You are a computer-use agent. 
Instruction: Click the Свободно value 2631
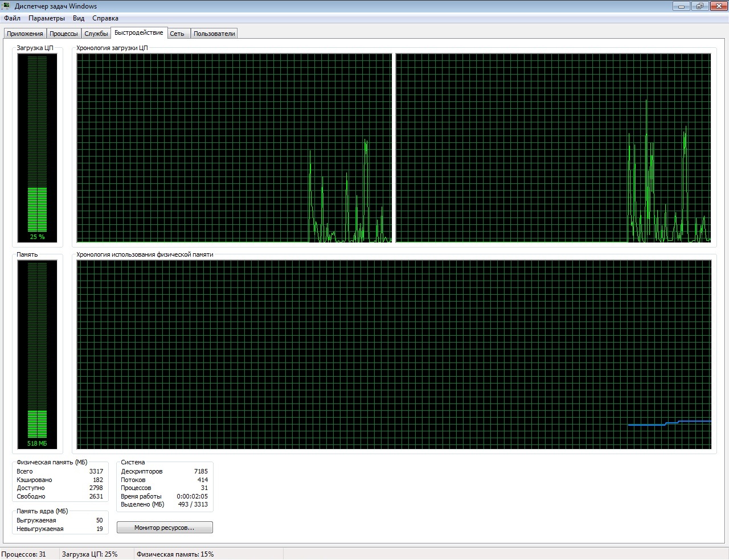(x=96, y=496)
